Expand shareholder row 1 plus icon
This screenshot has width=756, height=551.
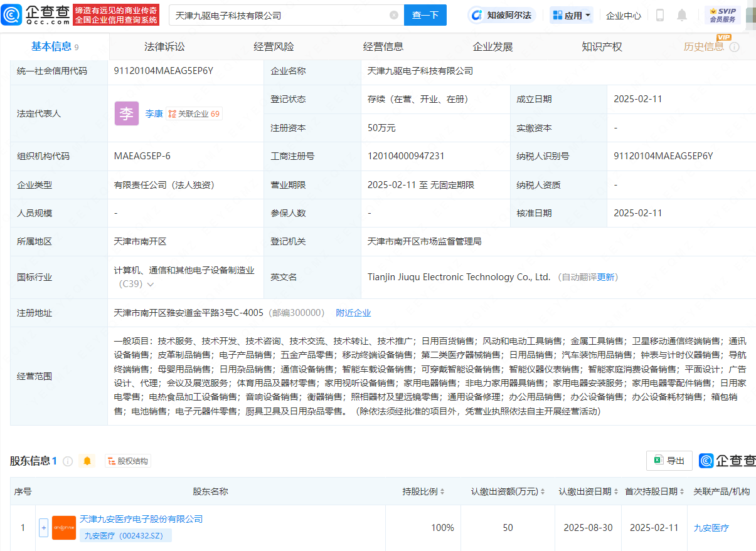pyautogui.click(x=43, y=528)
